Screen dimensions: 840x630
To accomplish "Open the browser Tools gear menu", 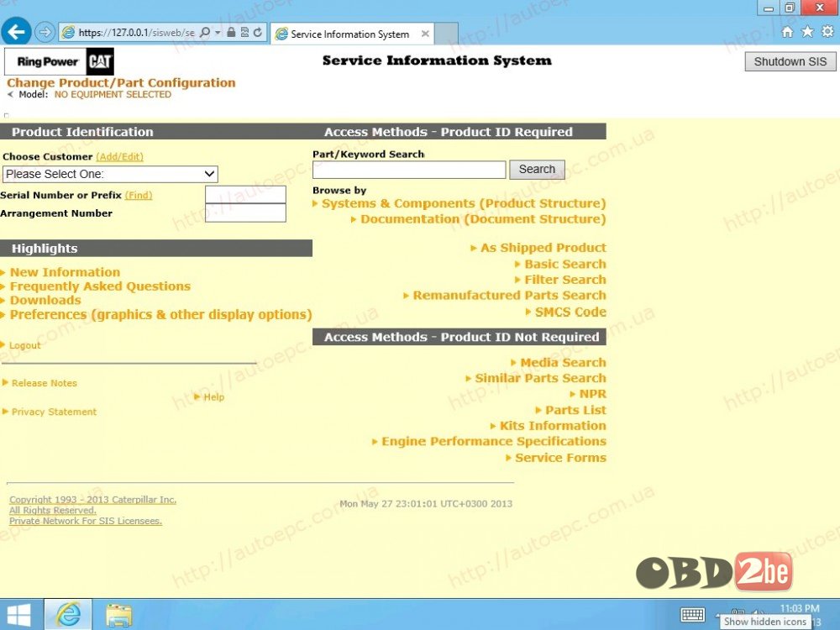I will tap(827, 32).
